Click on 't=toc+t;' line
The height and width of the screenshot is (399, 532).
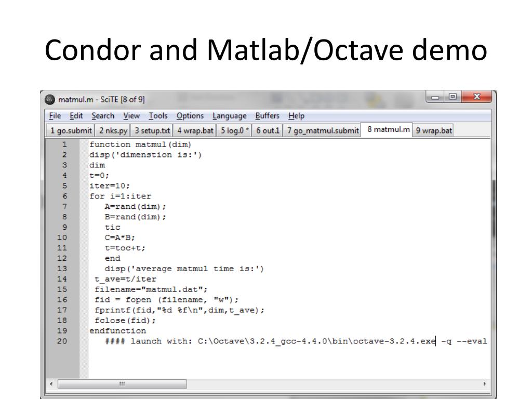click(x=125, y=248)
